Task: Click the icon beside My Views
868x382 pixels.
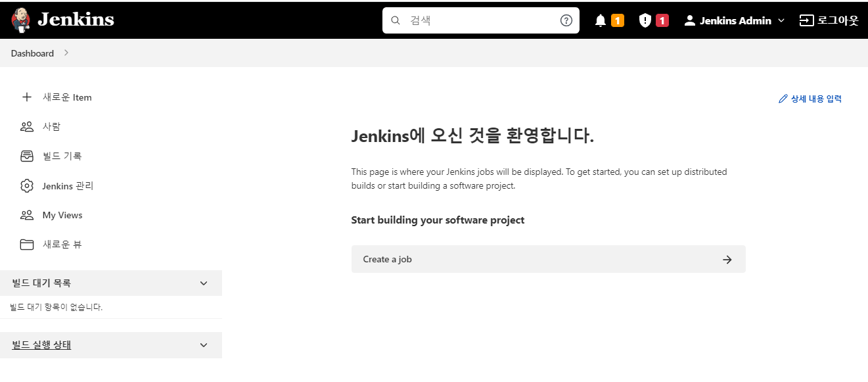Action: pyautogui.click(x=27, y=215)
